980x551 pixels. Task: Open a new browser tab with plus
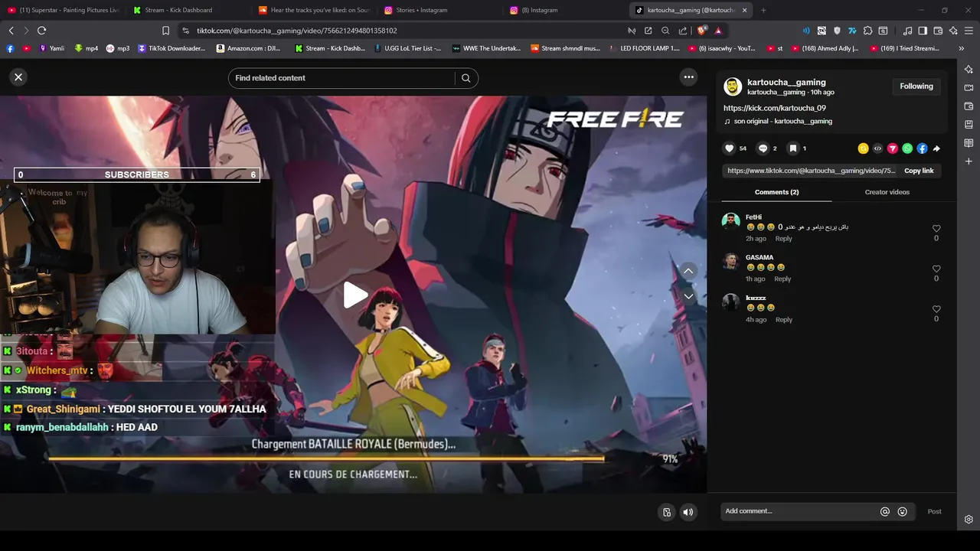coord(763,10)
